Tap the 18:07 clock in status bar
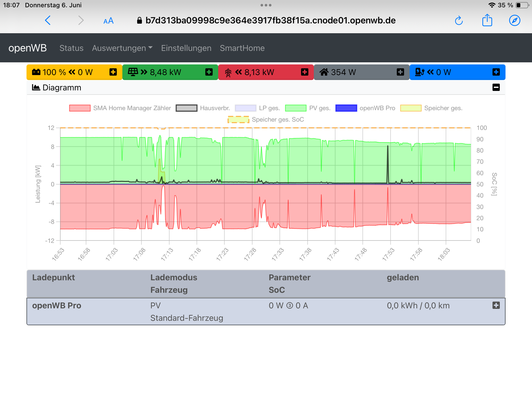532x399 pixels. pyautogui.click(x=11, y=5)
